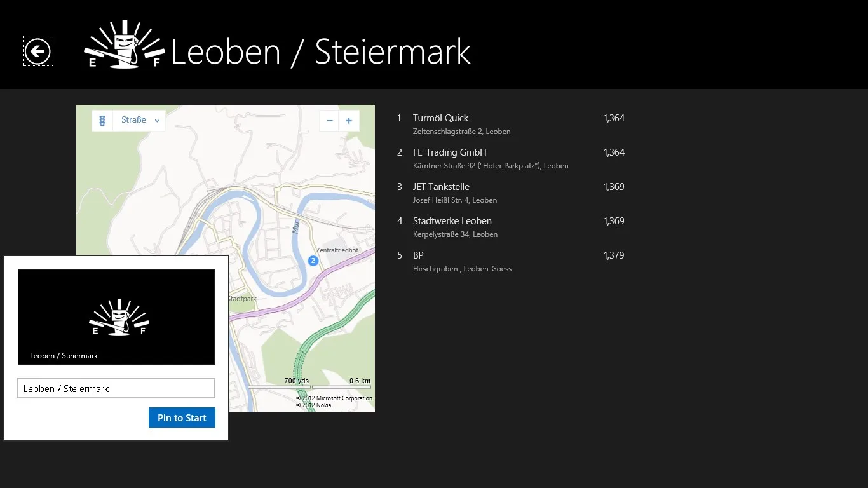Click price 1,379 for BP

(614, 255)
